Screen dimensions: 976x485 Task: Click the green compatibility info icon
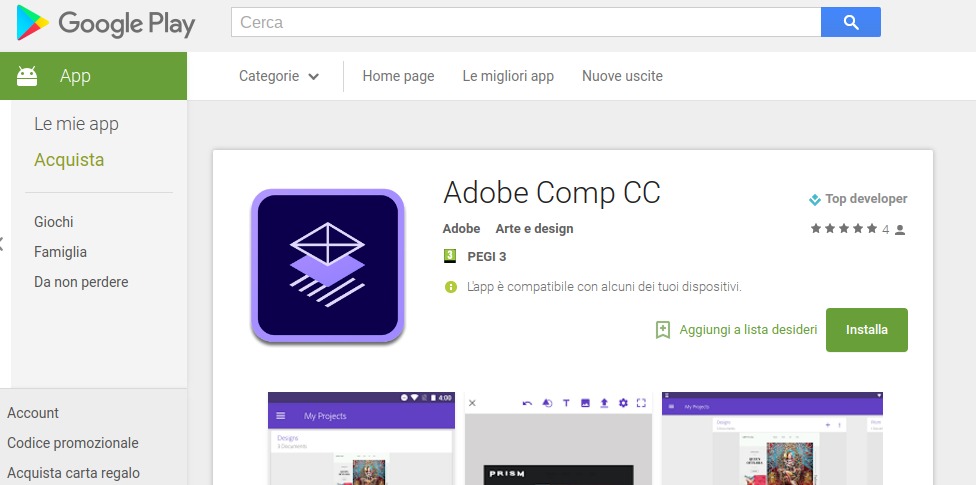[x=451, y=287]
